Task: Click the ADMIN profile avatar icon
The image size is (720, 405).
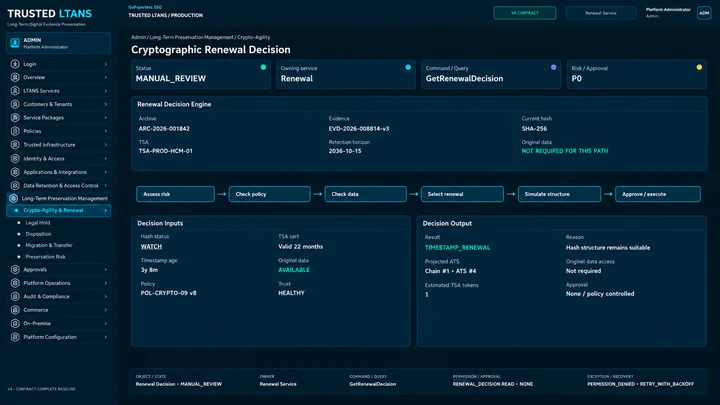Action: pos(15,43)
